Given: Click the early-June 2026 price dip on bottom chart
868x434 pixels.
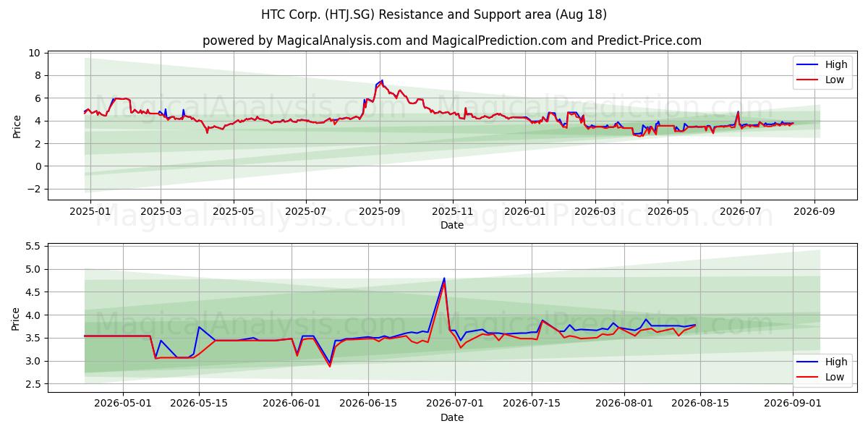Looking at the screenshot, I should click(330, 365).
